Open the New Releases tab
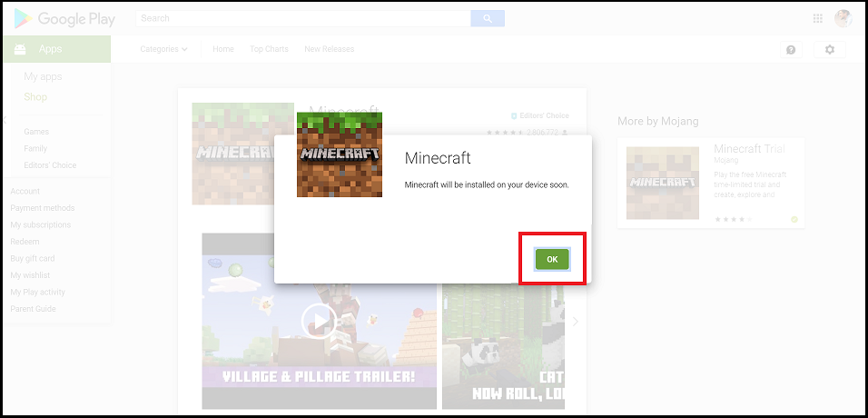868x418 pixels. click(x=329, y=49)
